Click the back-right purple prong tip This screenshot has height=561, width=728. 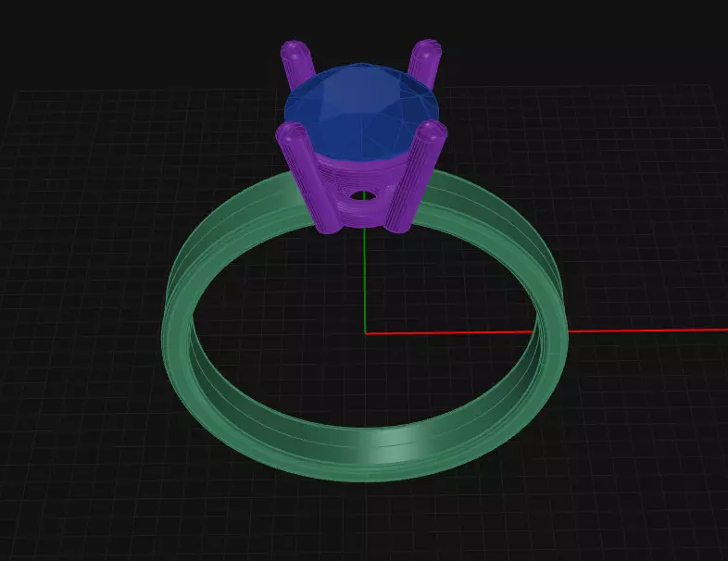pos(426,50)
